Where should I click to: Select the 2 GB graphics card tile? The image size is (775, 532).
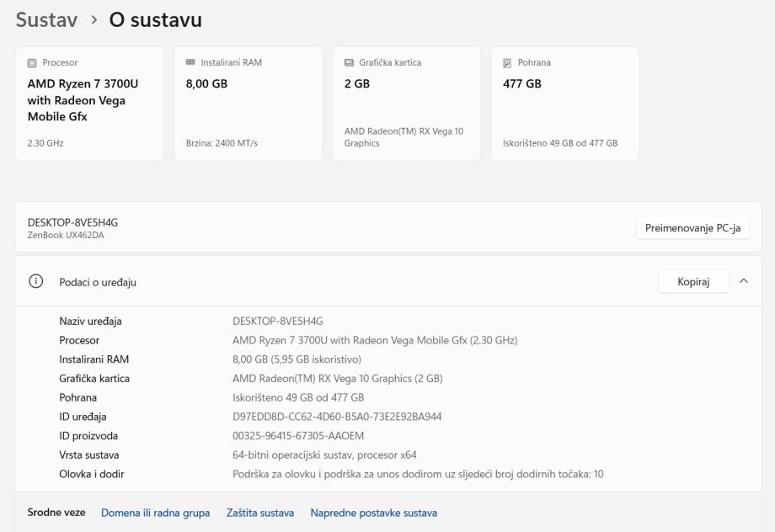pyautogui.click(x=406, y=104)
